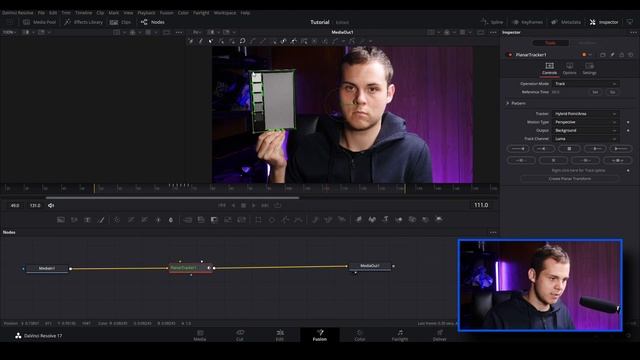The width and height of the screenshot is (640, 360).
Task: Toggle the Inspector panel
Action: point(604,22)
